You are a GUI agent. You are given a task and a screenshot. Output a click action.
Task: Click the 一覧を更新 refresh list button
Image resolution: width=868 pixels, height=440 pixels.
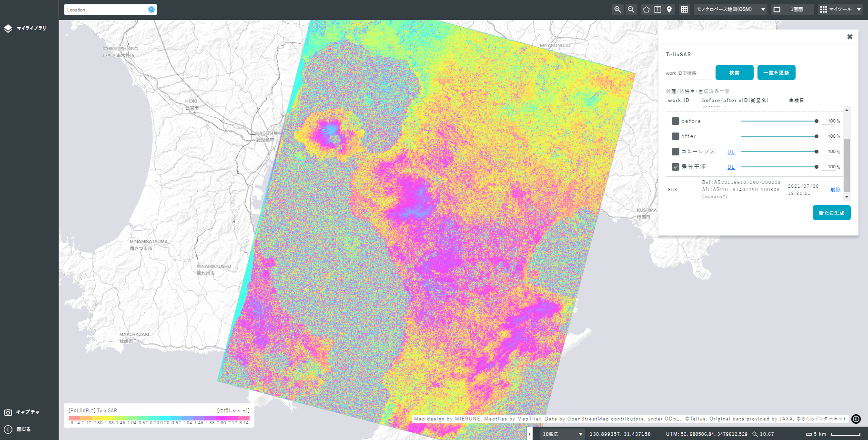[777, 72]
